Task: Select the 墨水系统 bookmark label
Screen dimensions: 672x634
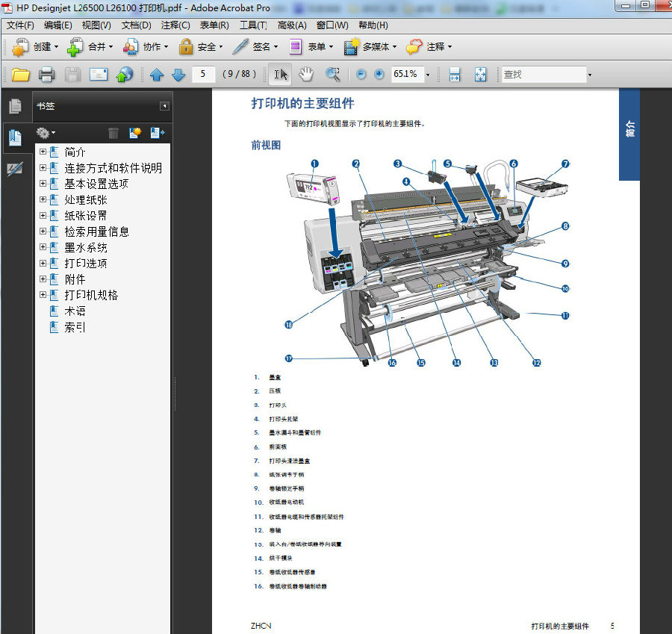Action: point(86,247)
